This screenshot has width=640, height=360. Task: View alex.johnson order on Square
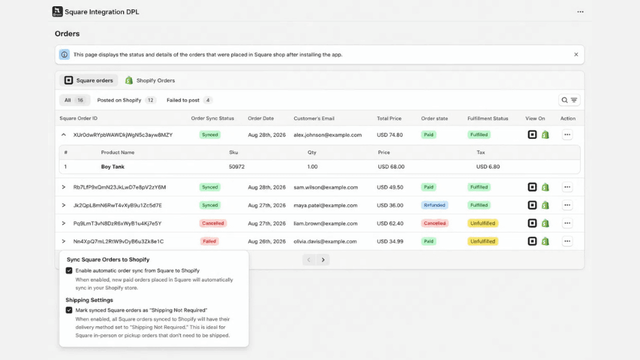[532, 135]
